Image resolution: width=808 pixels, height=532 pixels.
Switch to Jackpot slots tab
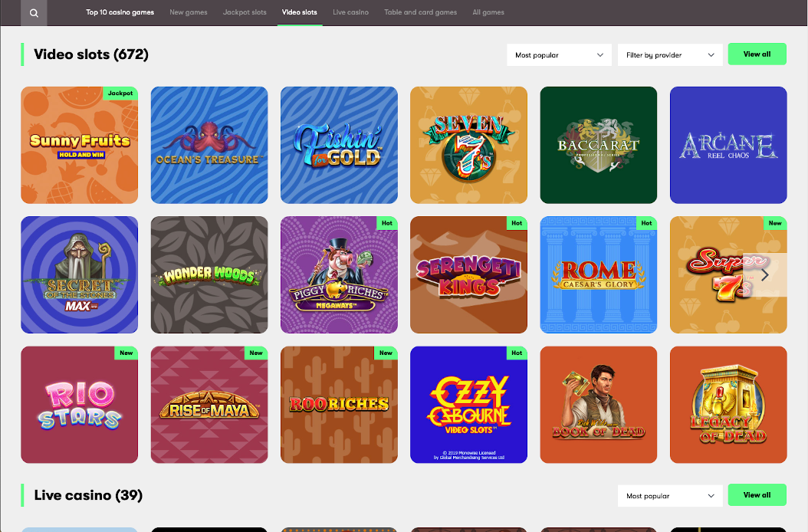[245, 12]
